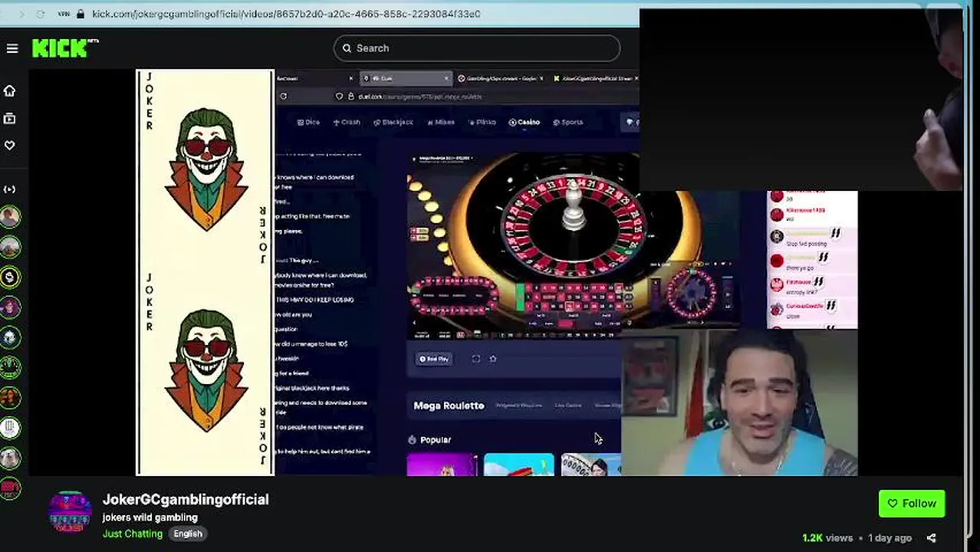Click the browser reload icon

[x=40, y=14]
